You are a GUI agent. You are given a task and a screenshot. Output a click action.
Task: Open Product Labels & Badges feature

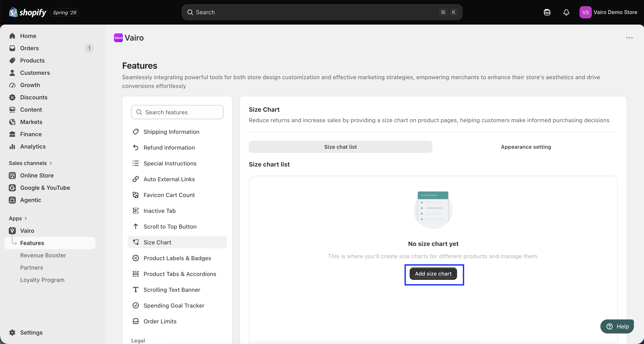coord(177,258)
